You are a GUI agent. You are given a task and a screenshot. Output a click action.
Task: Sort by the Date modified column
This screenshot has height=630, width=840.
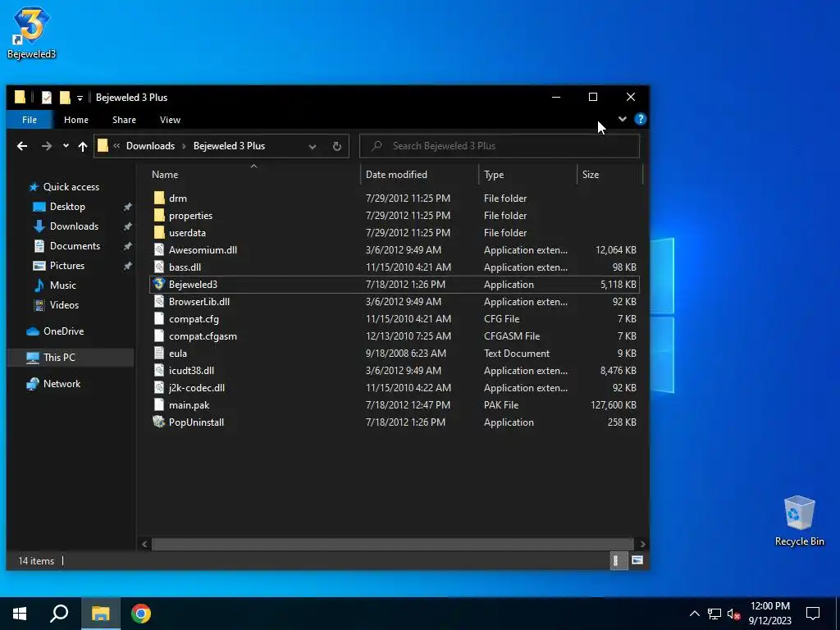(x=396, y=175)
